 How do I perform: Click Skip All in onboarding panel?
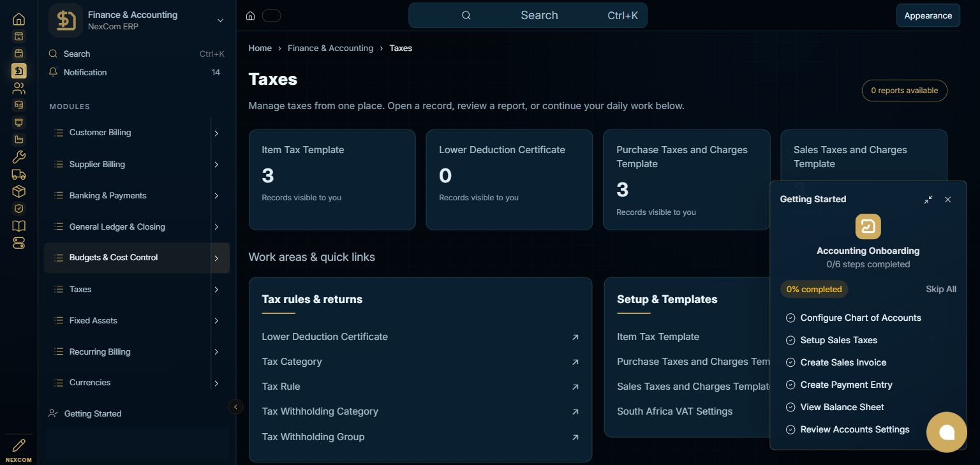(x=941, y=289)
